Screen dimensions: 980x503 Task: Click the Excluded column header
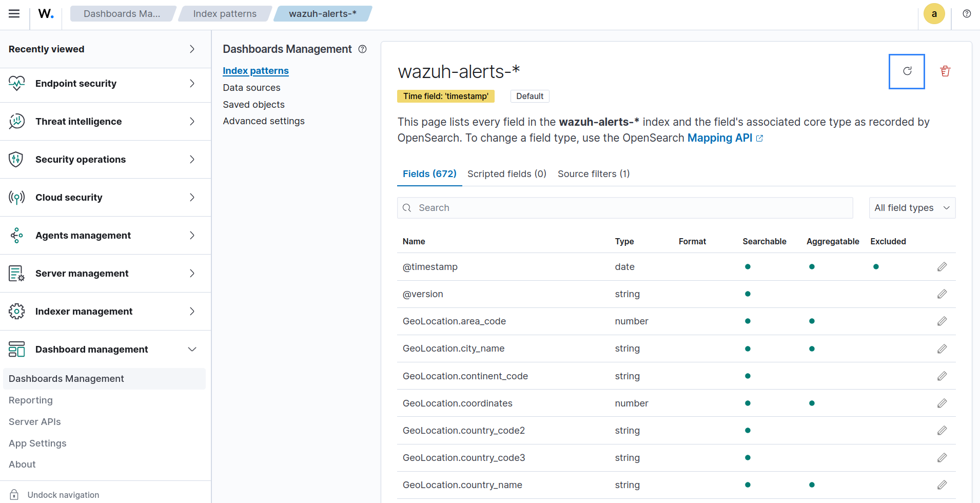(x=888, y=242)
